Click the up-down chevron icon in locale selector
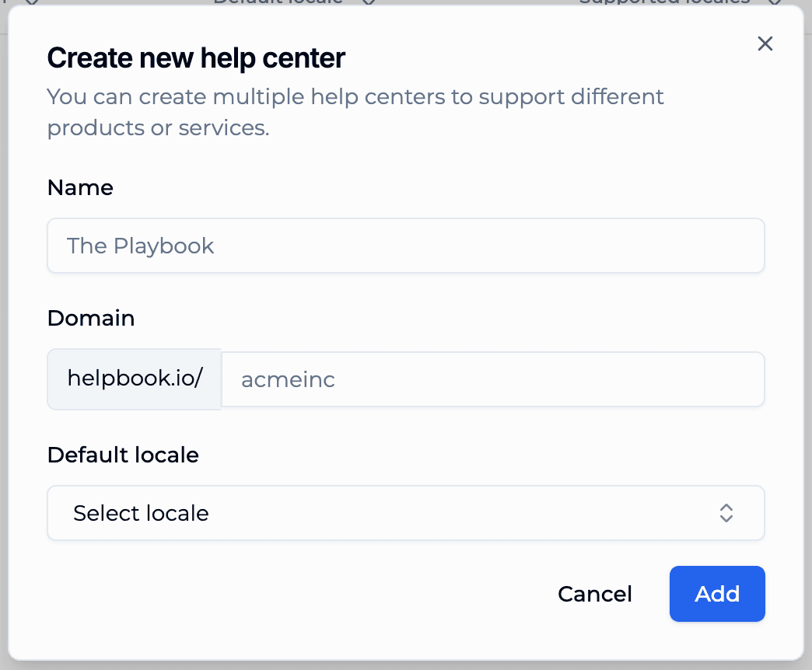The image size is (812, 670). pos(726,513)
